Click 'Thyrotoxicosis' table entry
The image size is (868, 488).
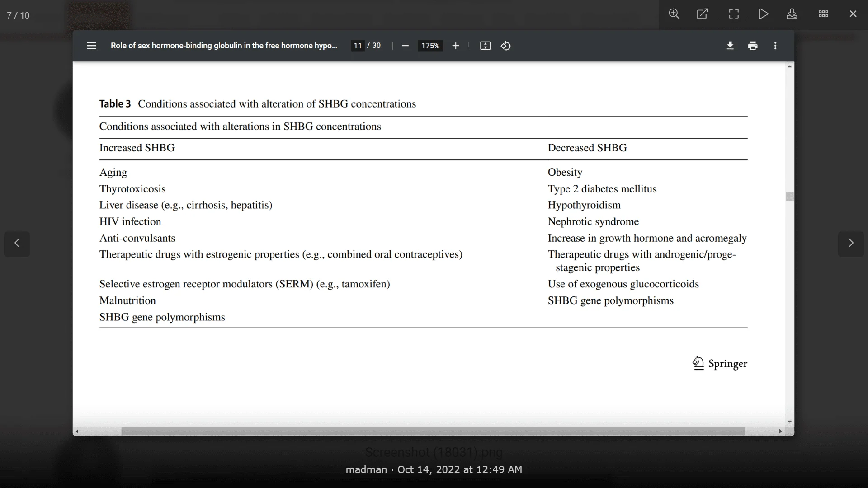point(132,189)
